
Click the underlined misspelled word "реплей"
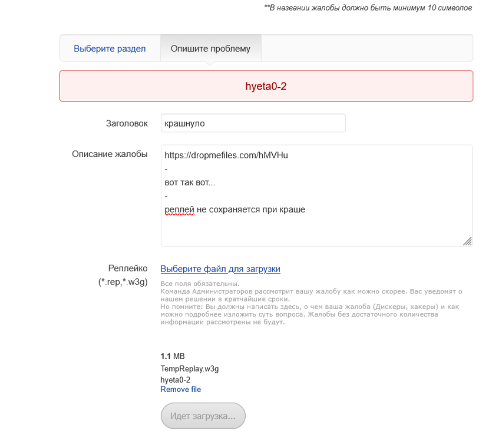pos(179,210)
